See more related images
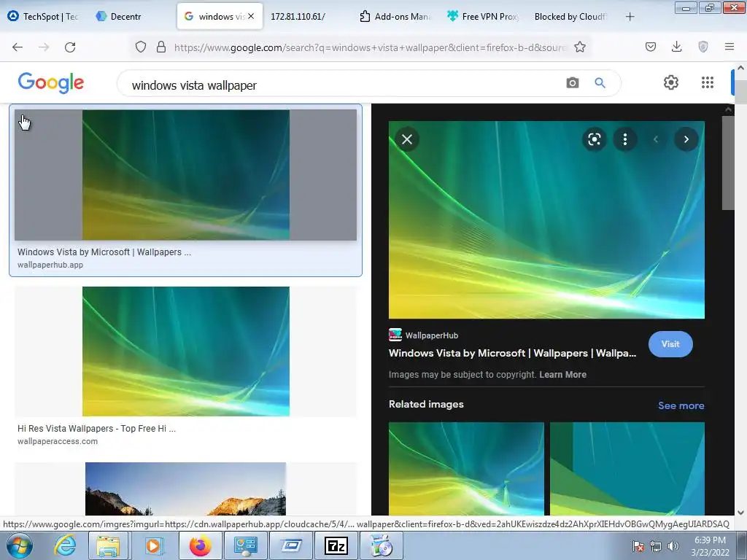 click(681, 405)
